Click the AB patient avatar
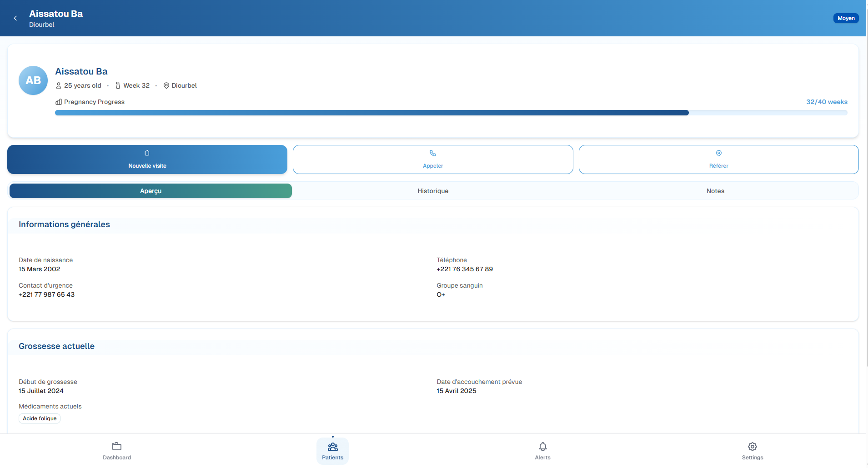The height and width of the screenshot is (468, 868). (33, 80)
